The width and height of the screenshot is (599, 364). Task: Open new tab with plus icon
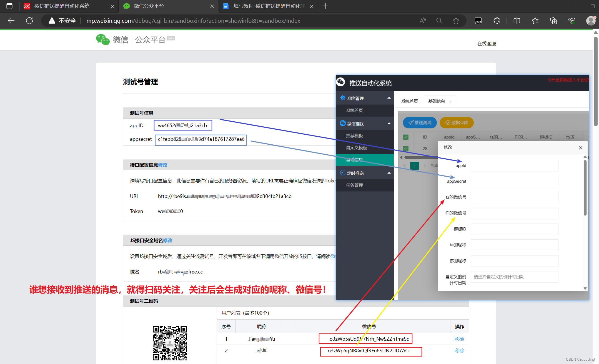(325, 6)
